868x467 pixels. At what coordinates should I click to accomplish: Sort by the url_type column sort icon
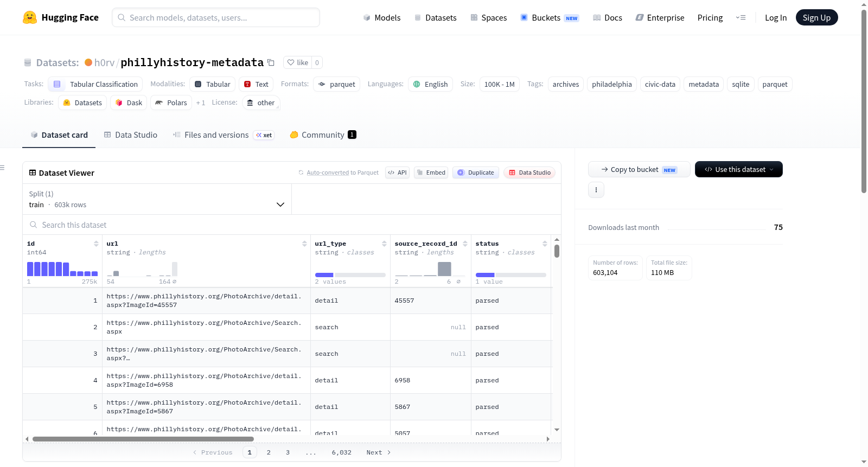384,244
